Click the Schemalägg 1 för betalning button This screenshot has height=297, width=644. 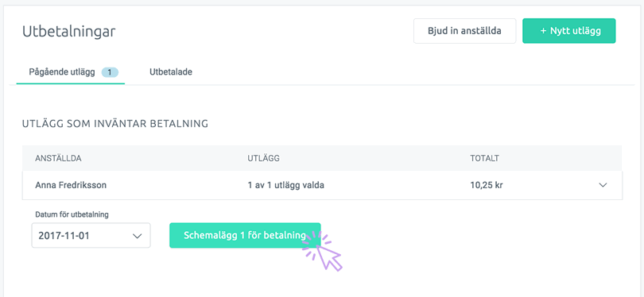point(245,236)
